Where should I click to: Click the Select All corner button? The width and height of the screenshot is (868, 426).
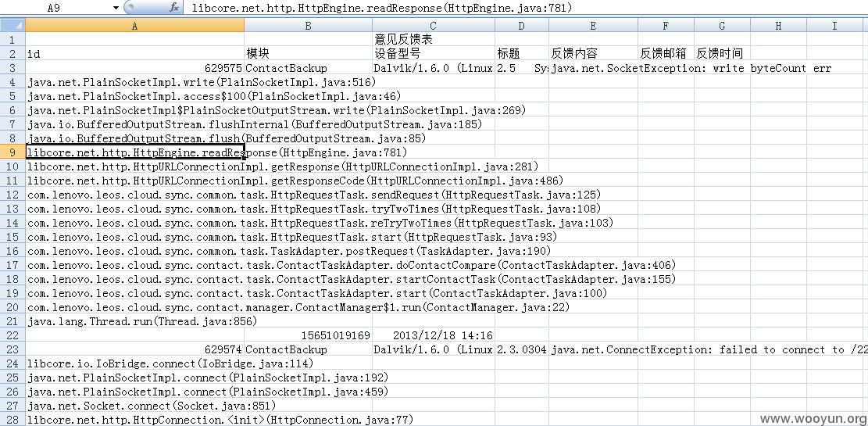pos(13,26)
